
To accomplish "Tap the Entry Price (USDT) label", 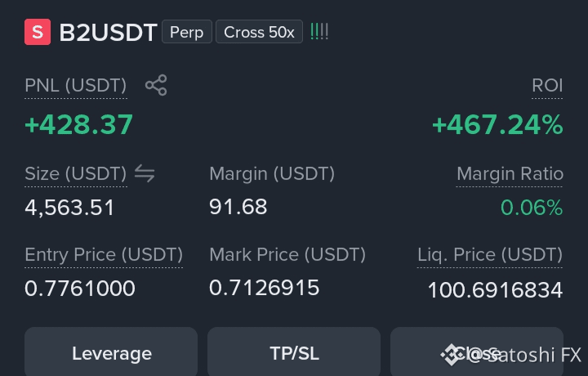I will (104, 255).
